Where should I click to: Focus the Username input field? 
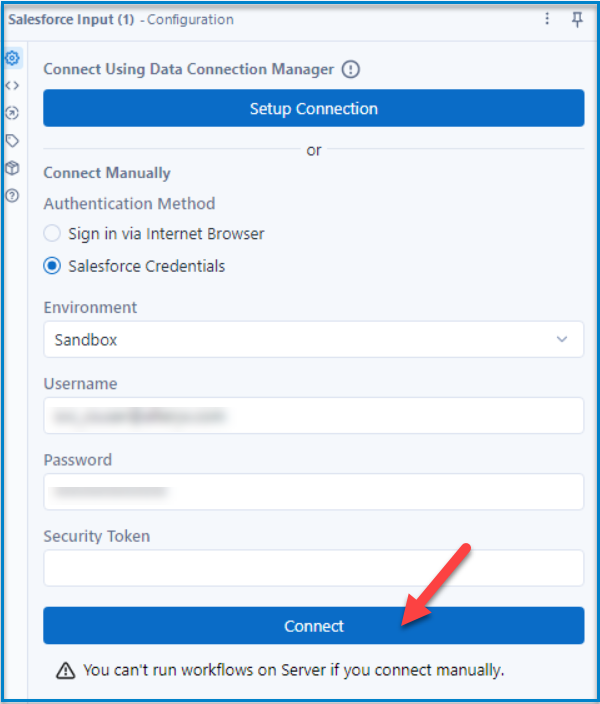pyautogui.click(x=313, y=415)
